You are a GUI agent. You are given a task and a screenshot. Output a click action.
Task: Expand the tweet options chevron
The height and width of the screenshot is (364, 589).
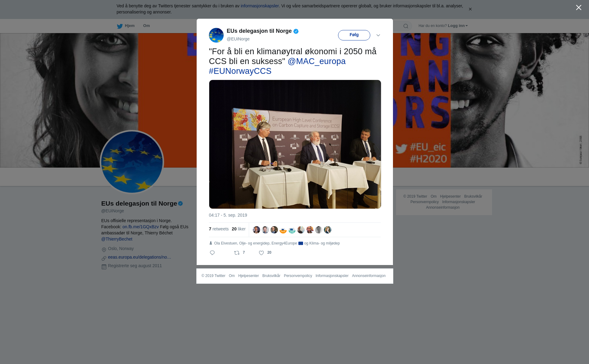[378, 35]
